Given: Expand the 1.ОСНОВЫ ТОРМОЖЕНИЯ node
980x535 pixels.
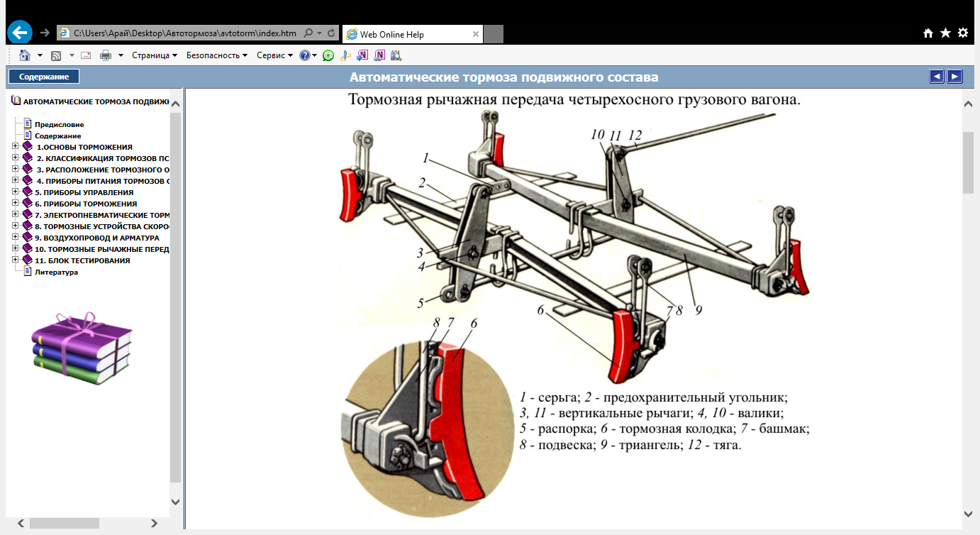Looking at the screenshot, I should coord(16,147).
